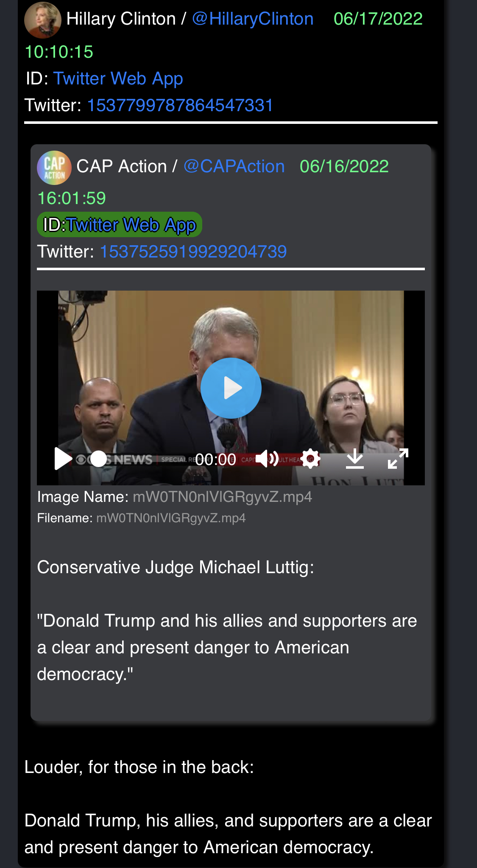Click Twitter Web App link under Hillary Clinton
This screenshot has height=868, width=477.
118,79
